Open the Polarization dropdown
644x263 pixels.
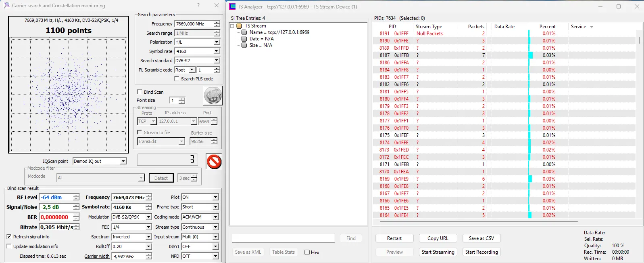coord(217,42)
